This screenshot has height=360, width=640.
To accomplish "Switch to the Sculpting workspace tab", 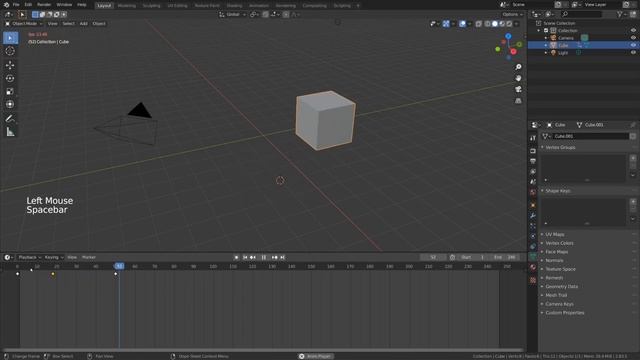I will (x=151, y=6).
